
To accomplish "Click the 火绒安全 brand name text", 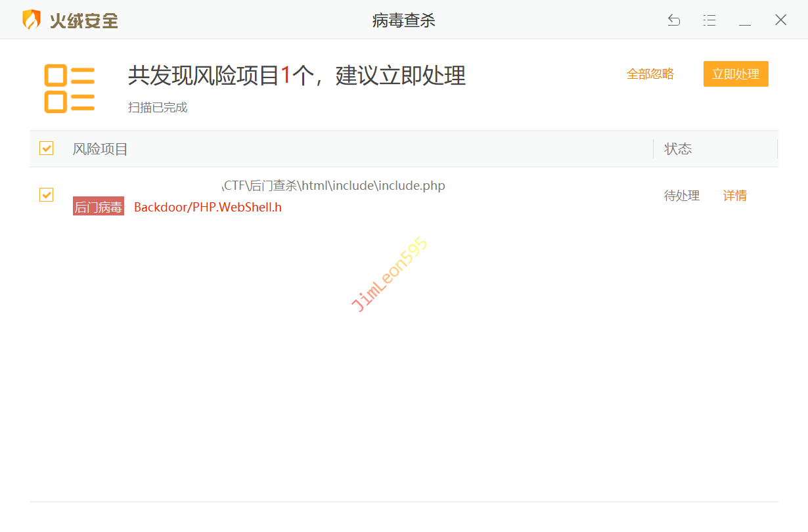I will point(83,20).
